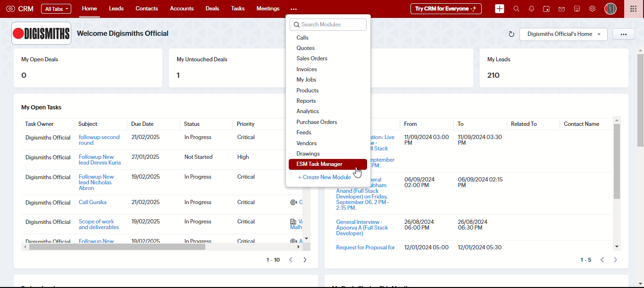Open the notifications bell
Viewport: 644px width, 288px height.
click(531, 9)
